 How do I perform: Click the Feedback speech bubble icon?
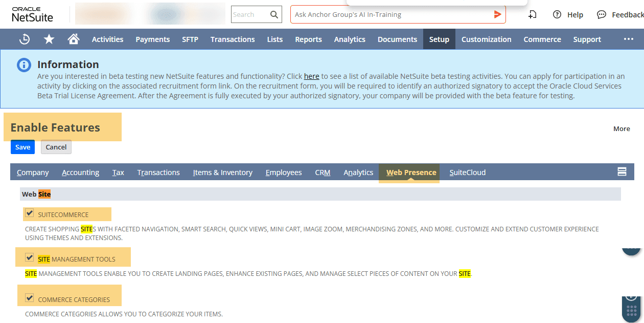[x=602, y=14]
